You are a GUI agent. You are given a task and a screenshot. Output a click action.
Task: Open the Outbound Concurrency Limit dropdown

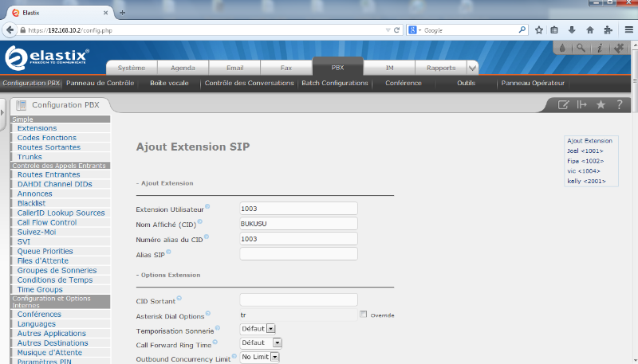point(260,357)
